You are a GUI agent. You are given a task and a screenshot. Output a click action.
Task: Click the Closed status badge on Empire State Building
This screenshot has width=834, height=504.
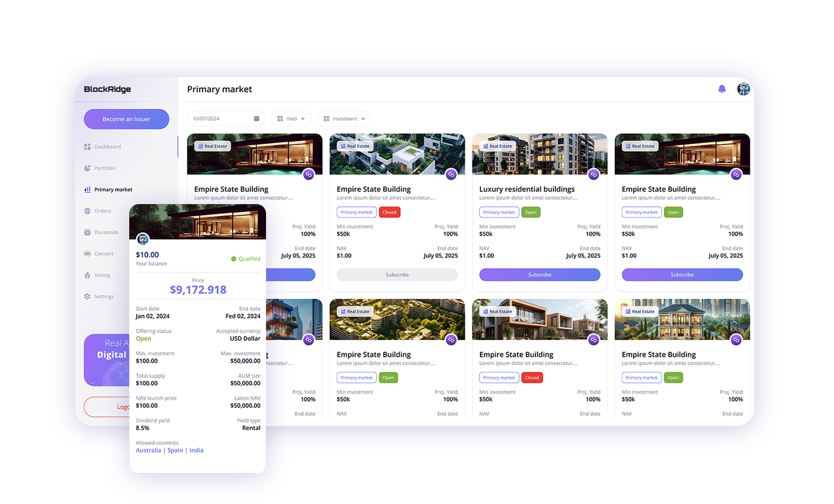pyautogui.click(x=389, y=212)
